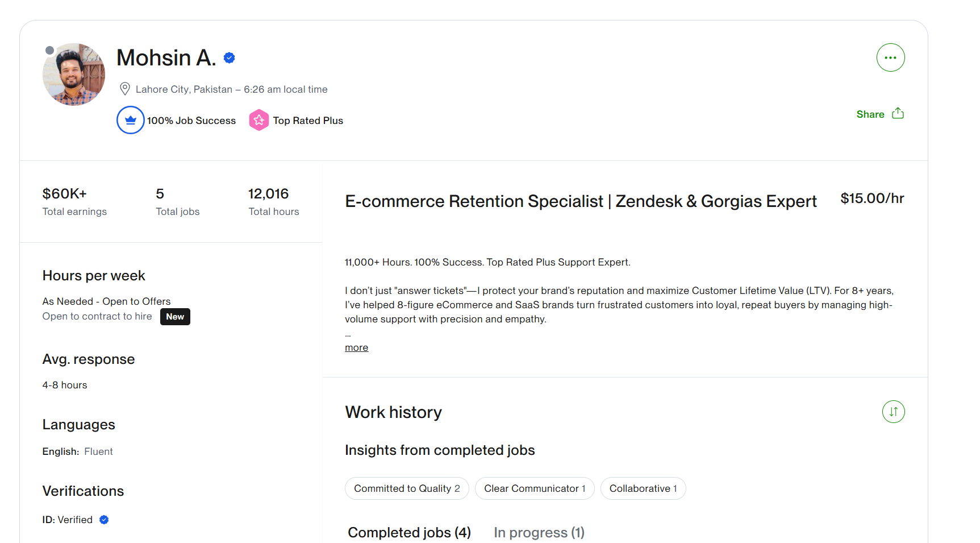Open the three-dot more options menu
The image size is (980, 543).
[x=890, y=57]
